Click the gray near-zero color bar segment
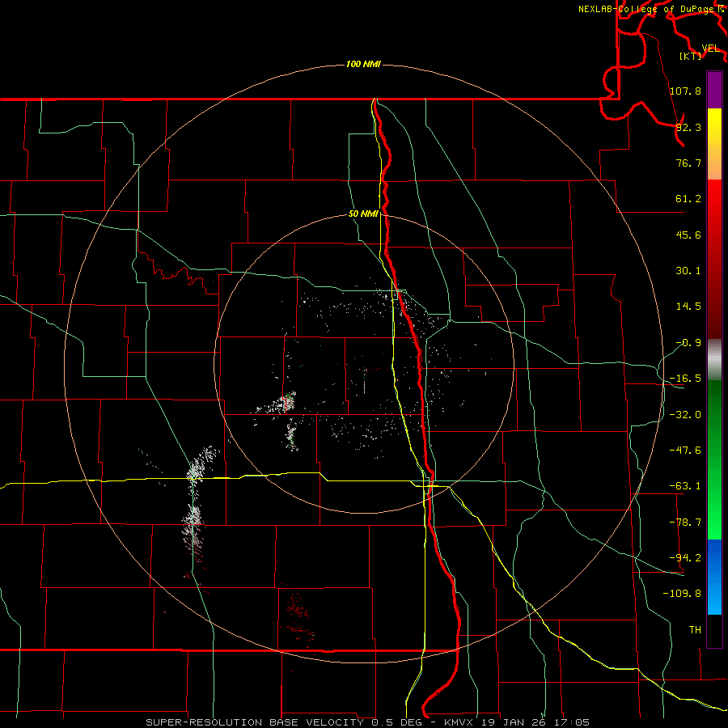 (714, 360)
